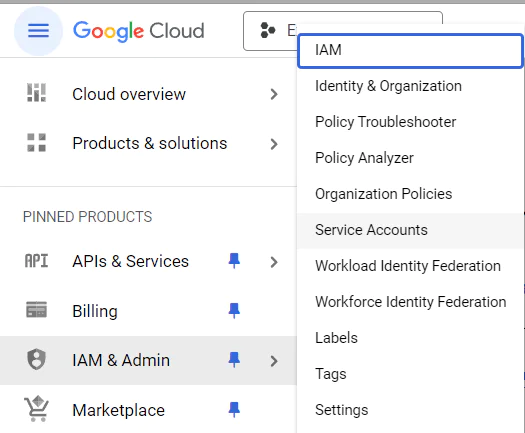
Task: Select IAM in the submenu
Action: coord(410,50)
